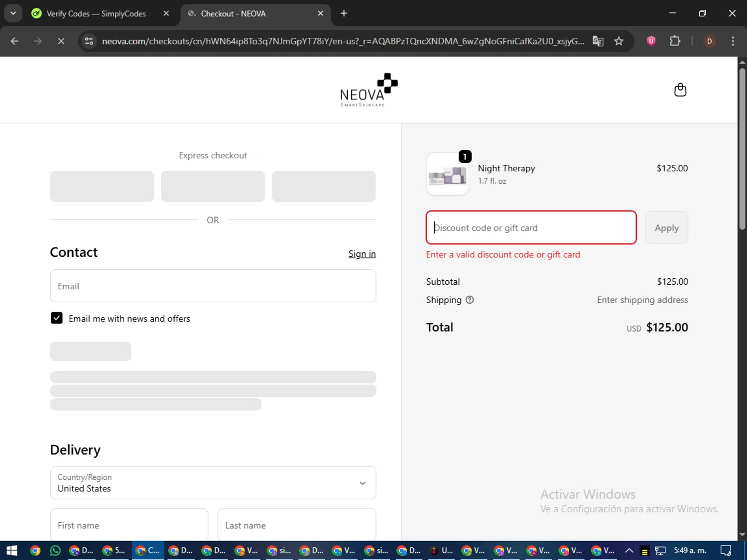Expand the Country/Region dropdown

coord(213,483)
